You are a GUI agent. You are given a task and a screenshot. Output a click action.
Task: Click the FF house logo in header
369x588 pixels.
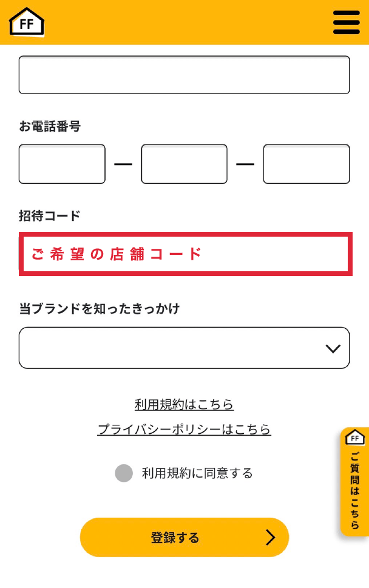(27, 22)
